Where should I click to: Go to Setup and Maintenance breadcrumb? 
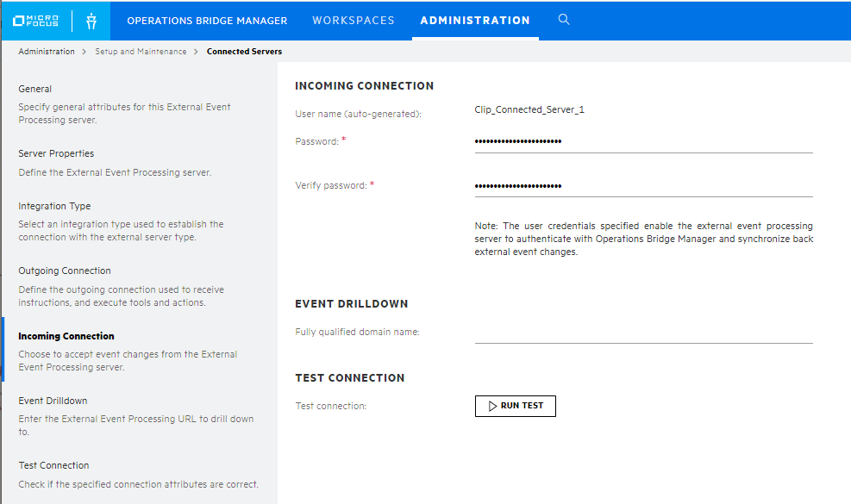point(141,52)
